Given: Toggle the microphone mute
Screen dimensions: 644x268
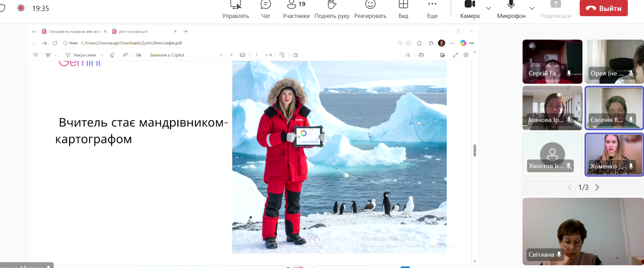Looking at the screenshot, I should click(511, 9).
